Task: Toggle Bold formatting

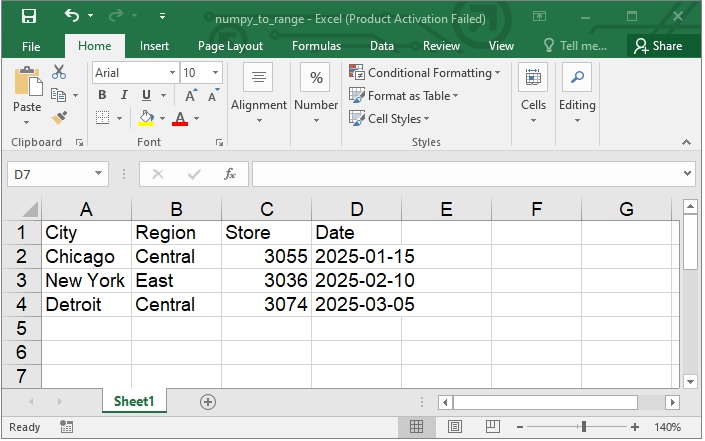Action: click(x=102, y=96)
